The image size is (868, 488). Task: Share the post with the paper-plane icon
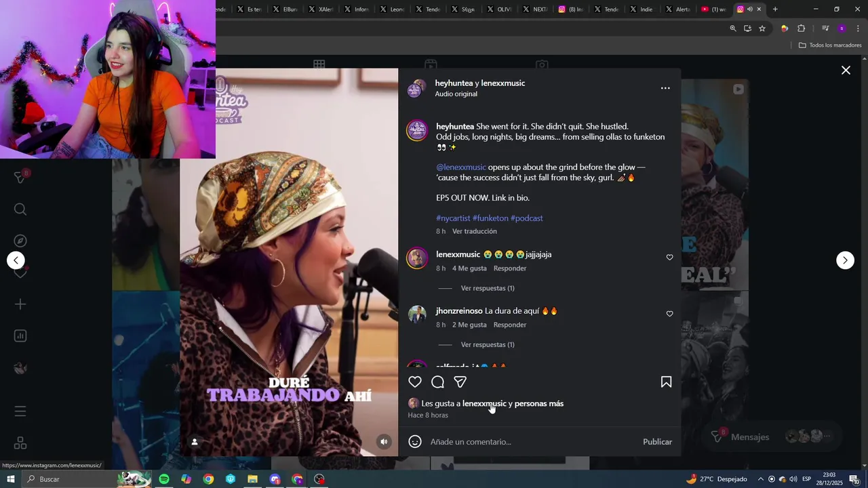point(460,382)
